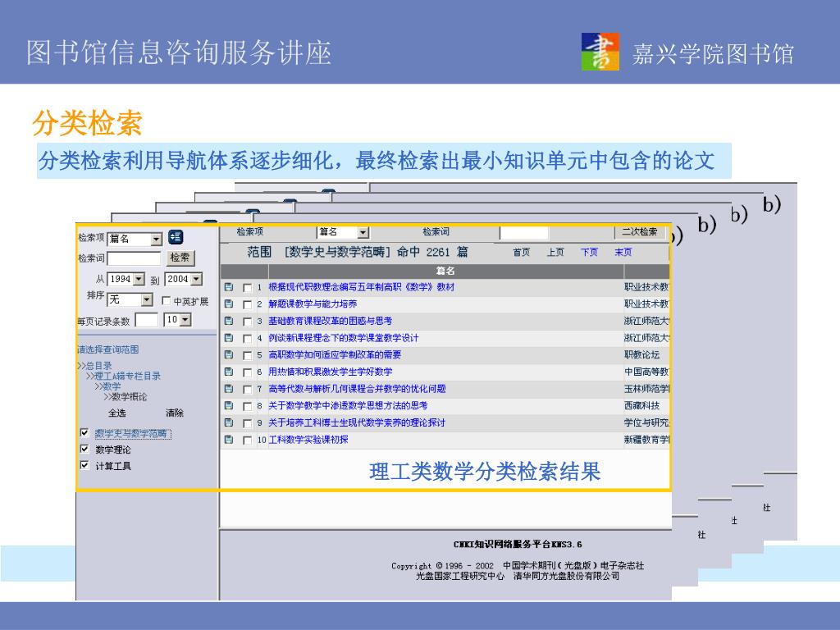Viewport: 840px width, 630px height.
Task: Open article 高等代数与解析几何课程合并教学的优化问题
Action: point(357,388)
